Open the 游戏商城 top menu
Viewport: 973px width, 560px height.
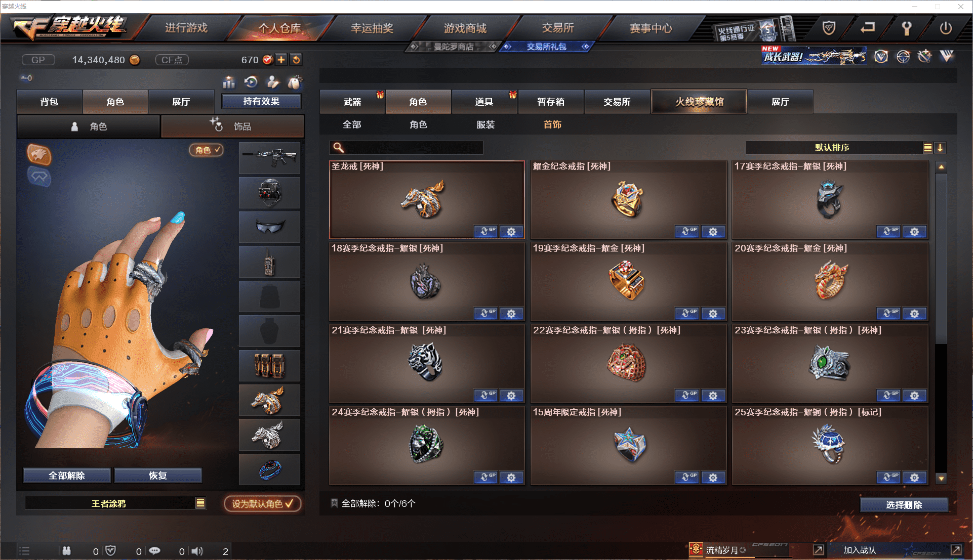click(465, 28)
